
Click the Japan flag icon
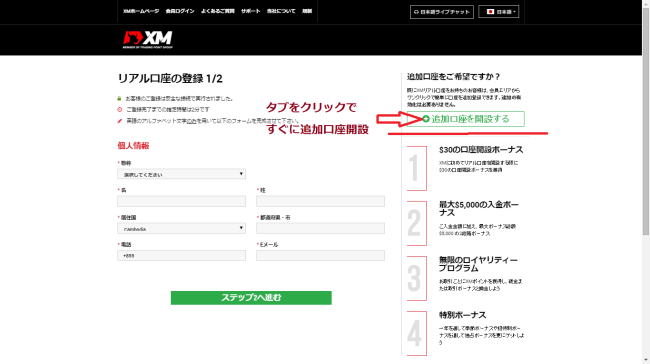click(490, 12)
